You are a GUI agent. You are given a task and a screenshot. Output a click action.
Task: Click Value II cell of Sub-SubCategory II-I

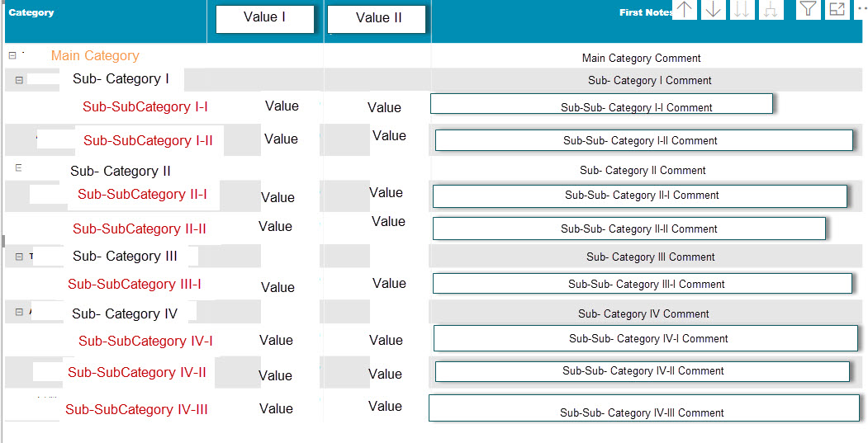[387, 193]
